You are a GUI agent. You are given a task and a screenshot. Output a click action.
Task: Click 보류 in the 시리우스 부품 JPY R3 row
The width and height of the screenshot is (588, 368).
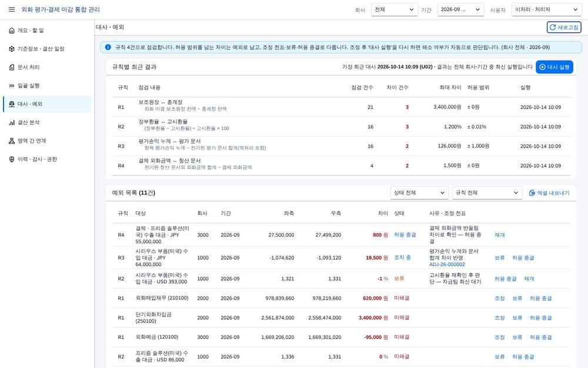(x=499, y=258)
